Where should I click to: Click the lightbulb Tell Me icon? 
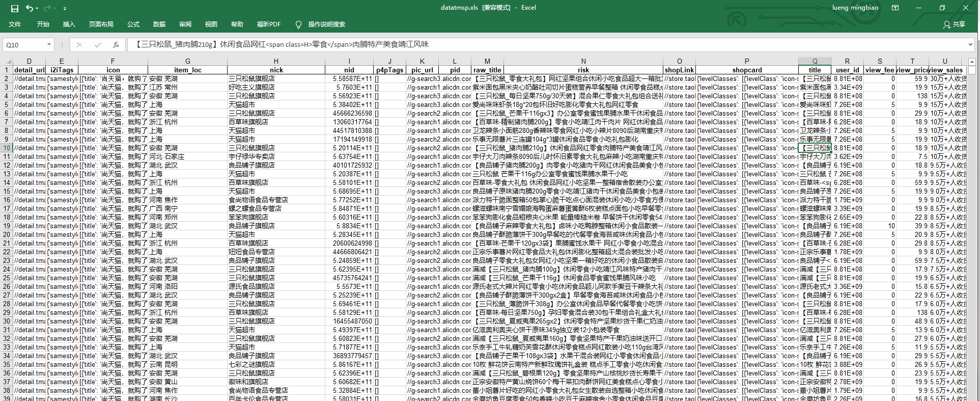tap(298, 24)
